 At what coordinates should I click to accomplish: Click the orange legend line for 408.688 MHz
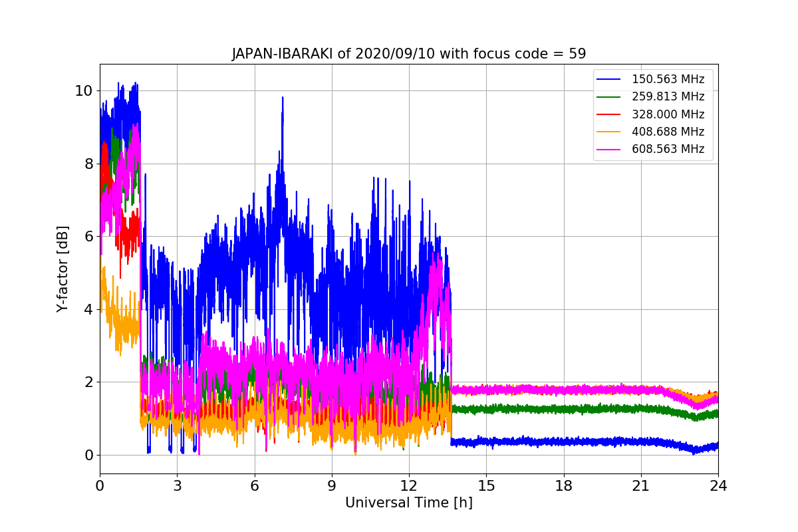click(608, 132)
